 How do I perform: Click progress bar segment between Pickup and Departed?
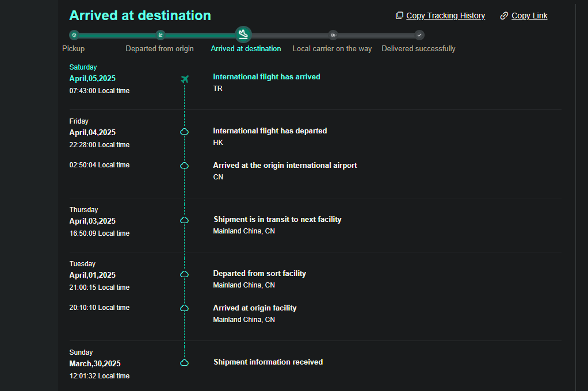point(117,35)
